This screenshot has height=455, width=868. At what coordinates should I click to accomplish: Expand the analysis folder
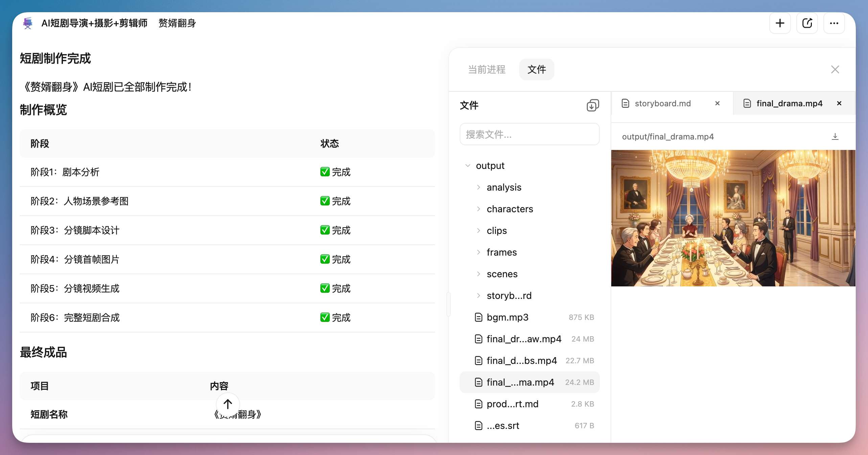tap(479, 187)
